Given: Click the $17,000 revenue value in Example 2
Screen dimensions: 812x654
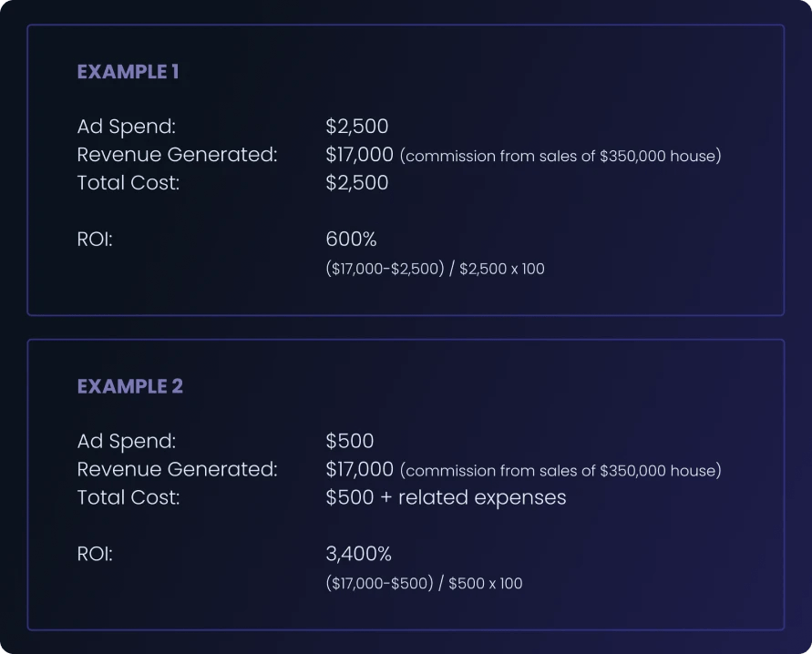Looking at the screenshot, I should (x=359, y=469).
